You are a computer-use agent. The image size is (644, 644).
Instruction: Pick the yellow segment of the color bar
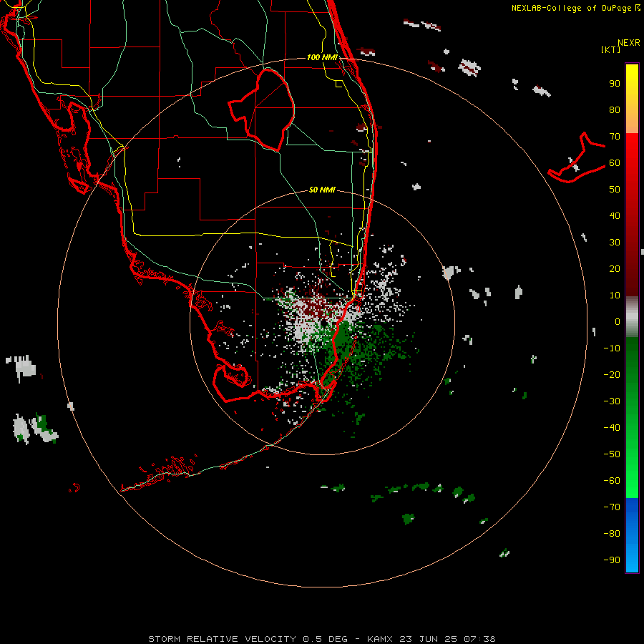point(632,99)
